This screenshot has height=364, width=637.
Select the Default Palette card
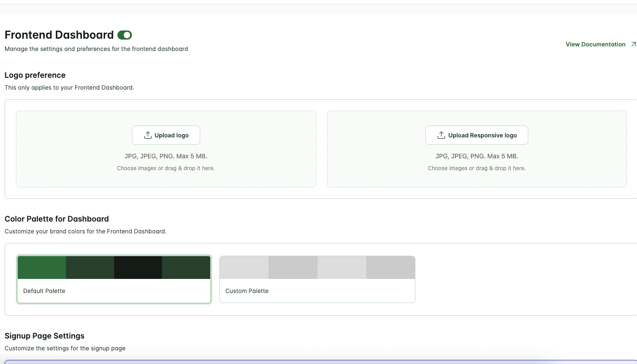[114, 279]
